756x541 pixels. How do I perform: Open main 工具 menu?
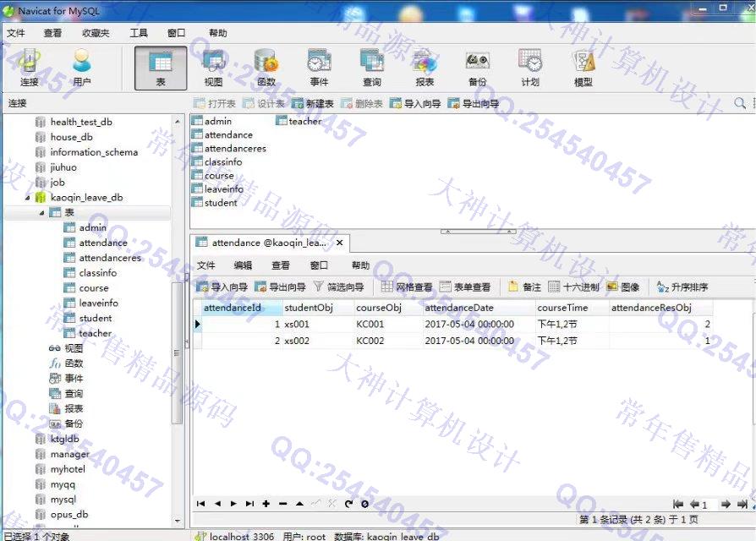139,33
